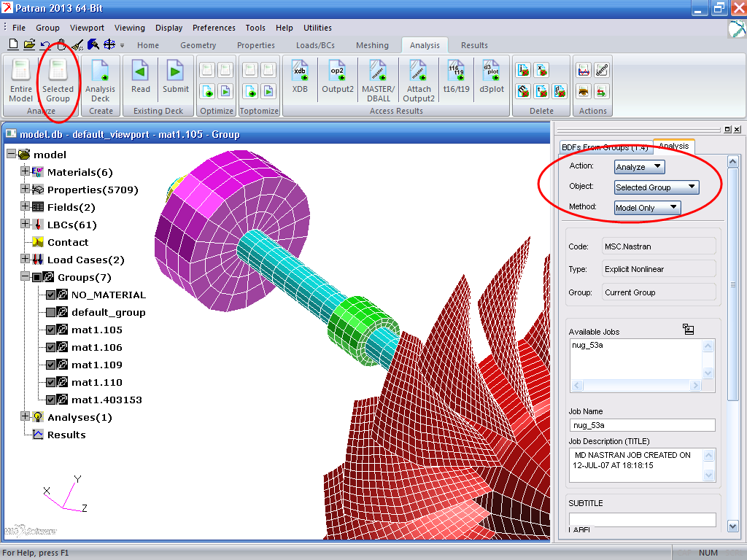Analyze the Selected Group
747x560 pixels.
58,80
